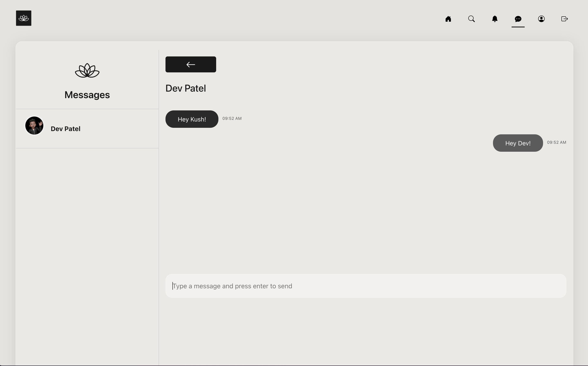This screenshot has height=366, width=588.
Task: Go to the Home page icon
Action: (x=448, y=19)
